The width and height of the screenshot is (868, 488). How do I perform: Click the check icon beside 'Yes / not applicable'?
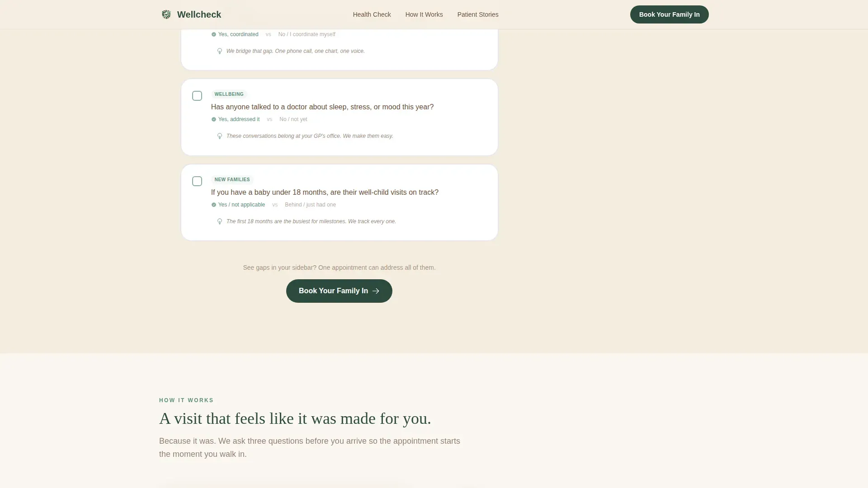(214, 205)
